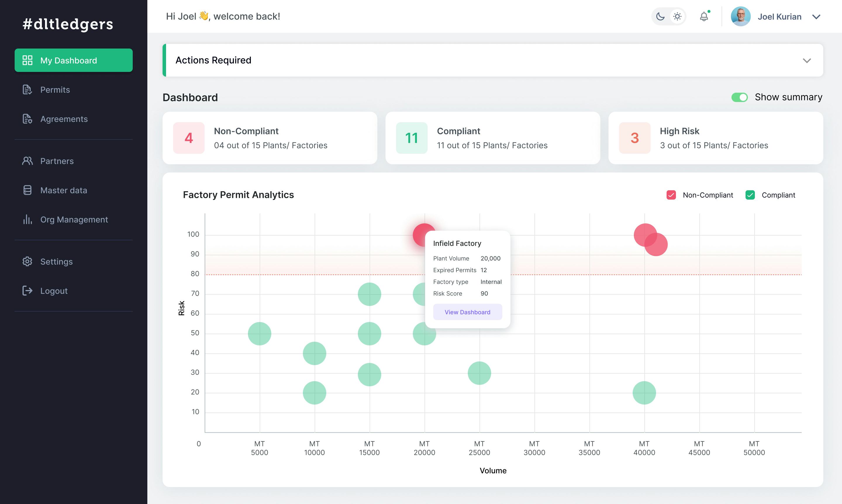Switch to light theme via sun icon
This screenshot has height=504, width=842.
pos(677,16)
